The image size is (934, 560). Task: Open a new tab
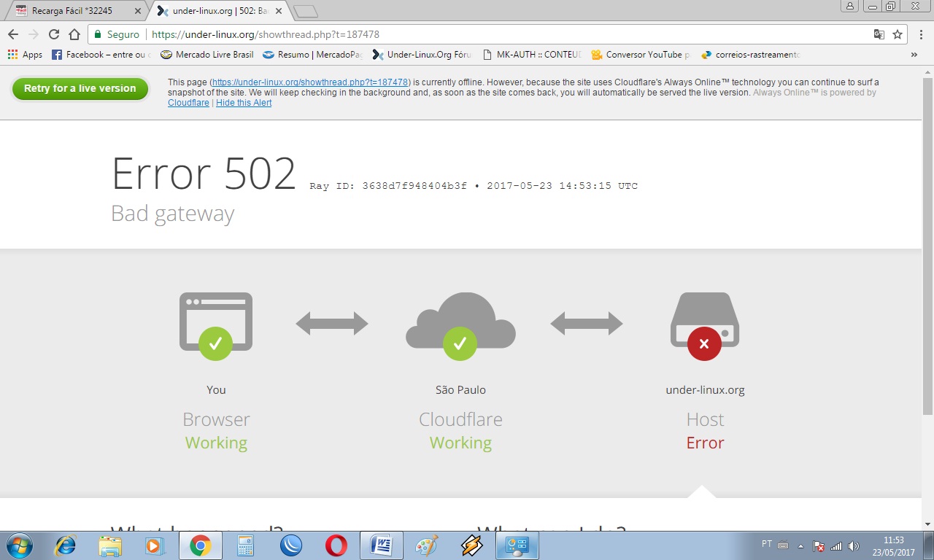pyautogui.click(x=306, y=11)
